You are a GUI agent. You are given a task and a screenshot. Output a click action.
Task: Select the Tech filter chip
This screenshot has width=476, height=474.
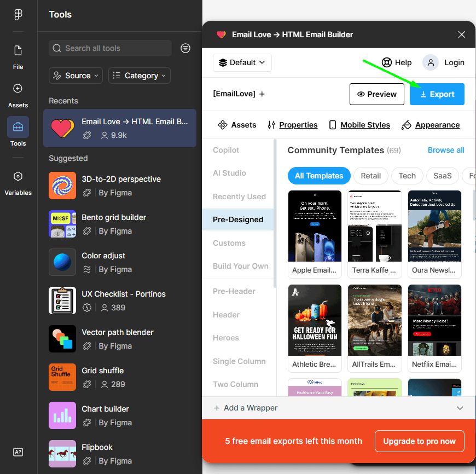(407, 176)
